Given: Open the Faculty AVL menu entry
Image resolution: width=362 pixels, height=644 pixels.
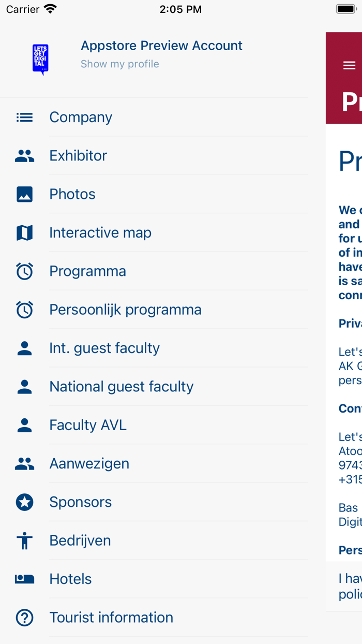Looking at the screenshot, I should pos(87,425).
